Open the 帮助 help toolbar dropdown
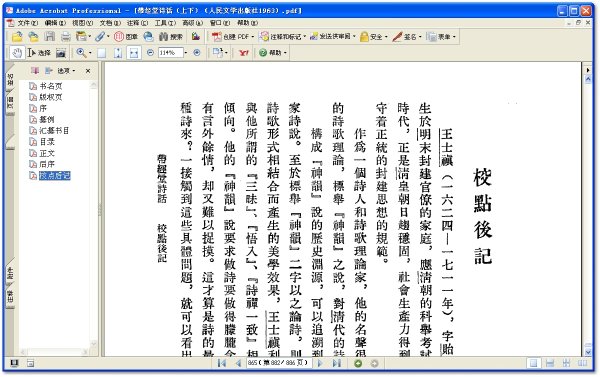The image size is (600, 377). (x=272, y=53)
